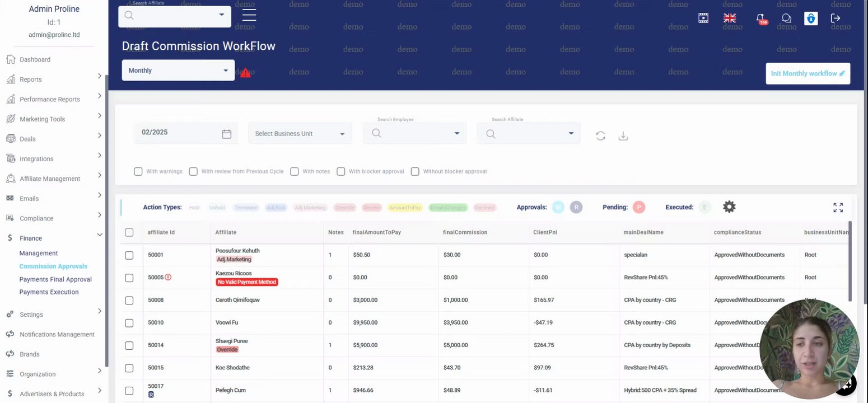Click the logout icon in header
The image size is (868, 403).
pos(836,18)
